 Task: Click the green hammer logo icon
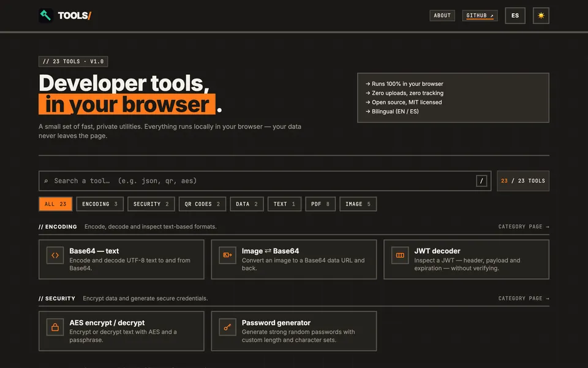click(x=46, y=15)
